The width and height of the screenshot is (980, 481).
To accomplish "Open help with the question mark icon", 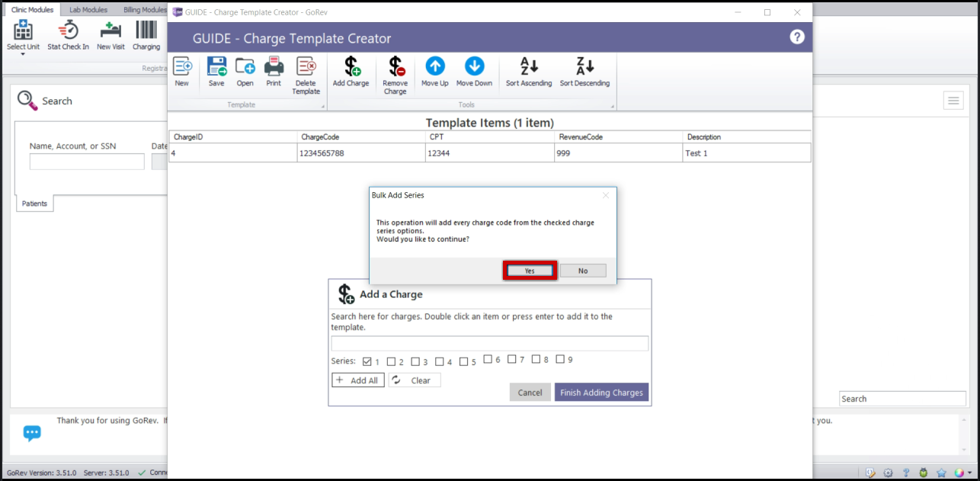I will 797,37.
